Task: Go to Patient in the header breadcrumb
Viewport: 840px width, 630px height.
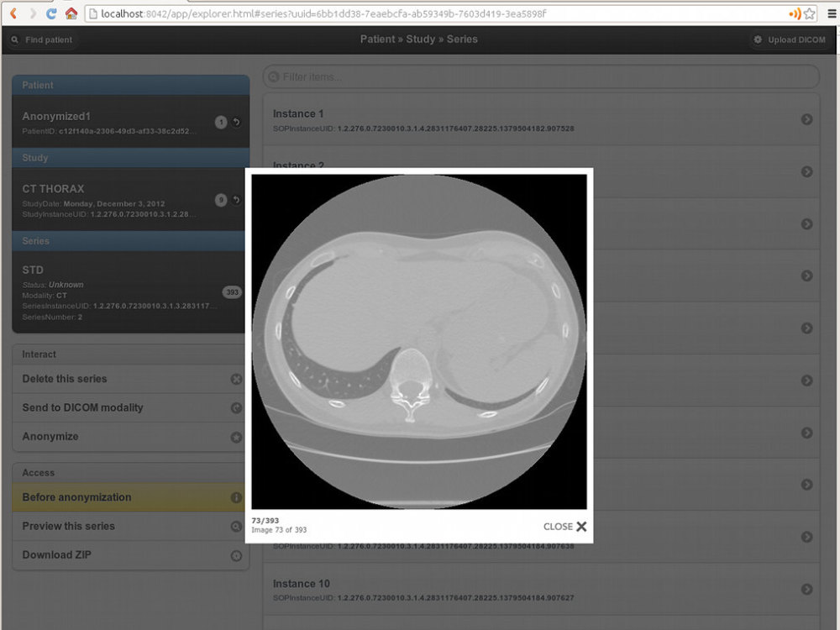Action: [x=377, y=39]
